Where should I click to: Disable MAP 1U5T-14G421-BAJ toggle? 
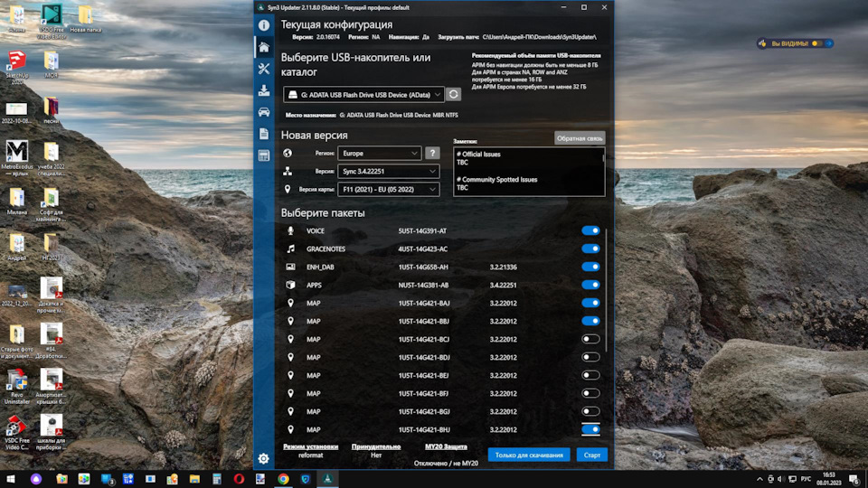point(590,304)
